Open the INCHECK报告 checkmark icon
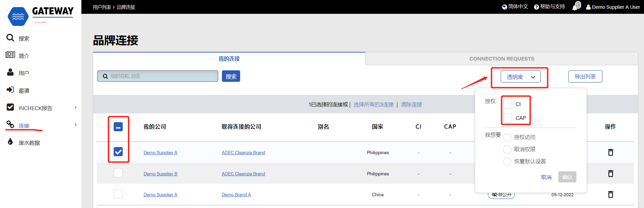This screenshot has height=208, width=644. point(10,107)
